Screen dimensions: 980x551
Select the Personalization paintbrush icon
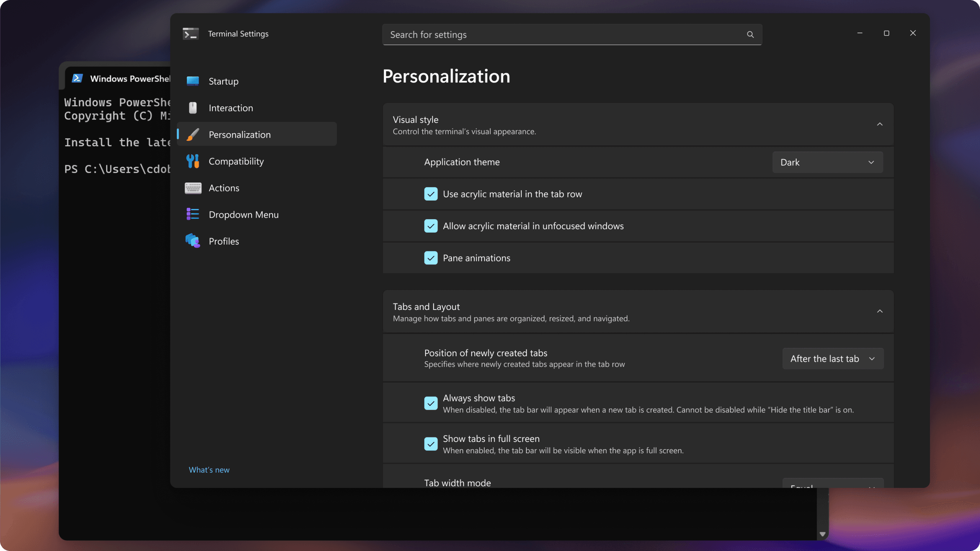point(193,134)
